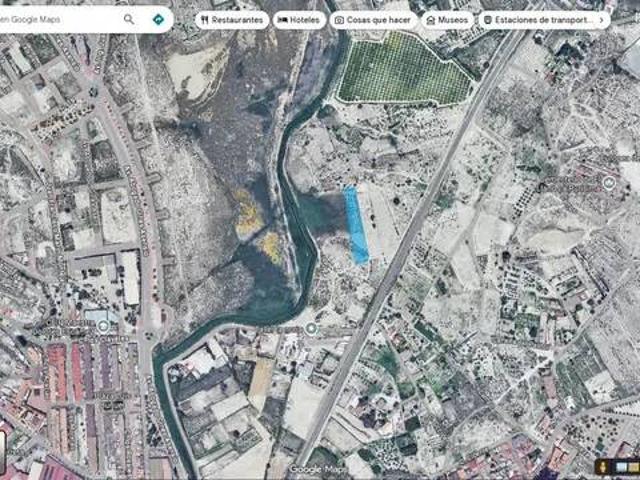Toggle the light blue map layer thumbnail
Viewport: 640px width, 480px height.
(622, 466)
